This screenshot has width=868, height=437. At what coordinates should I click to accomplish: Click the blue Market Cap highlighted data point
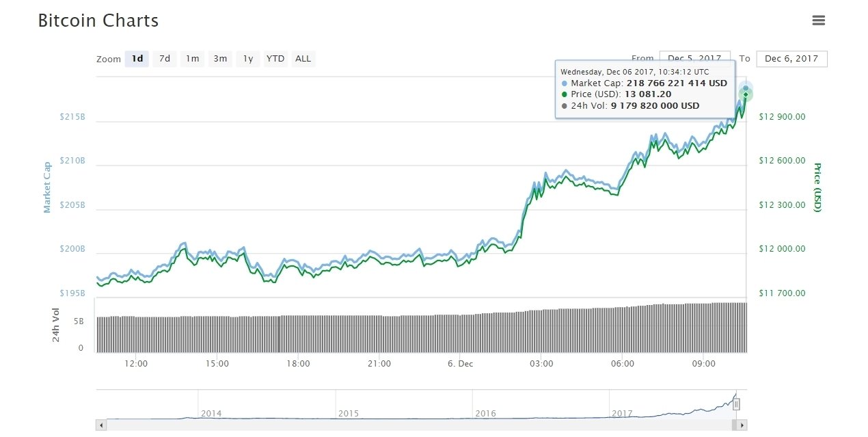click(746, 88)
